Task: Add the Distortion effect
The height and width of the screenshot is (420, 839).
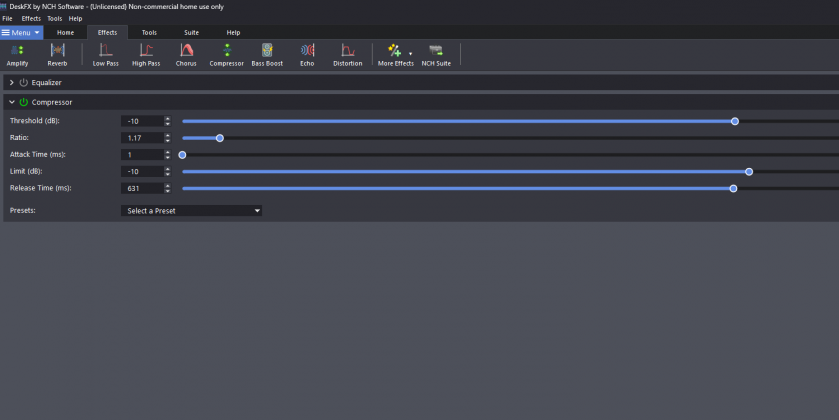Action: tap(348, 55)
